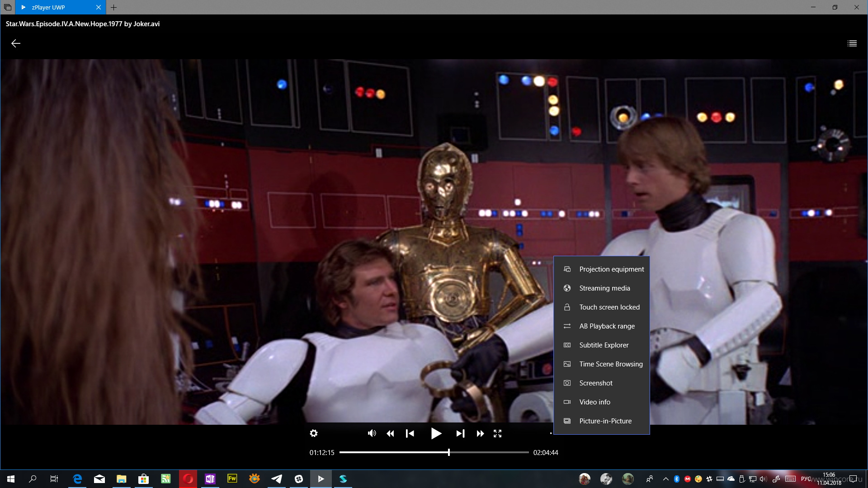
Task: Click the camera icon beside Screenshot
Action: click(567, 383)
